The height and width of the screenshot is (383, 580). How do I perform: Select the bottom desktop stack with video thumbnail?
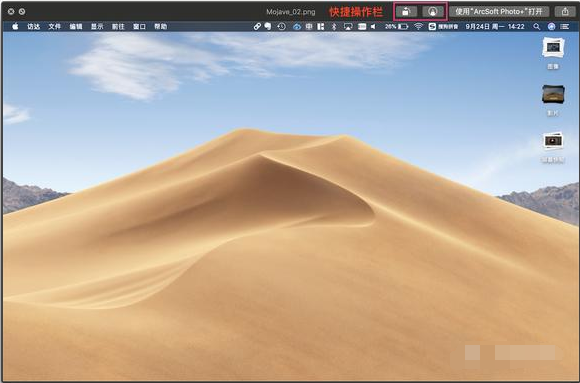pyautogui.click(x=553, y=141)
